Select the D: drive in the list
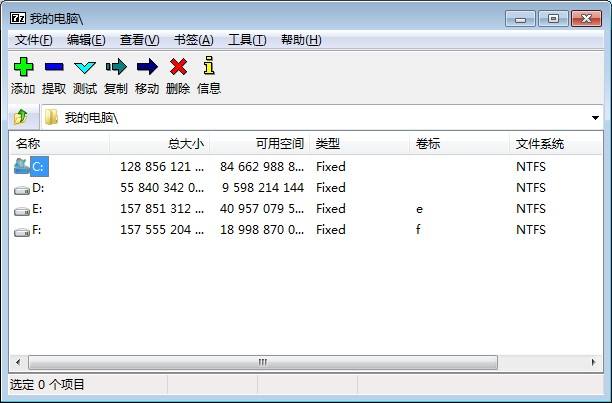This screenshot has width=612, height=403. click(x=38, y=188)
